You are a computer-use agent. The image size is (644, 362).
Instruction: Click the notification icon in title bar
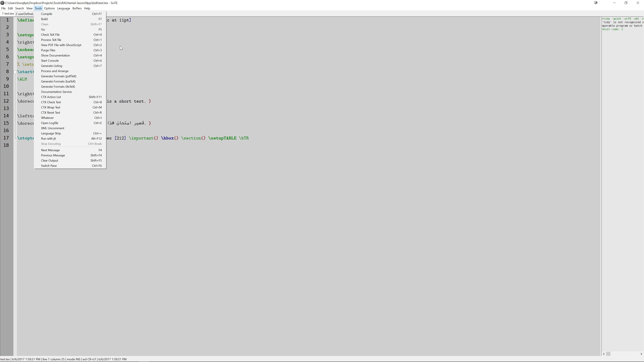click(x=596, y=3)
